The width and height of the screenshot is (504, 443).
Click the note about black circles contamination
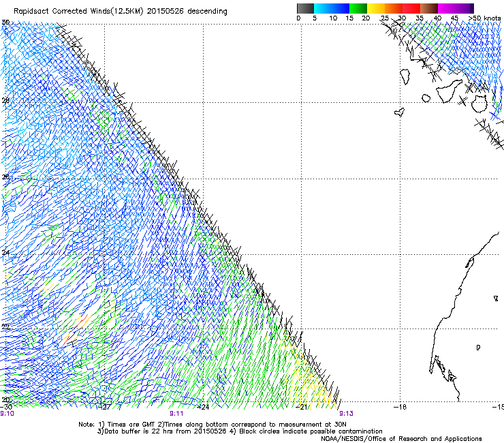310,431
